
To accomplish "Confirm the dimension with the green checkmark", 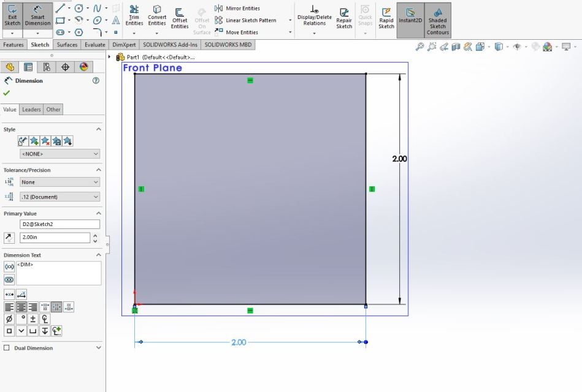I will click(7, 93).
